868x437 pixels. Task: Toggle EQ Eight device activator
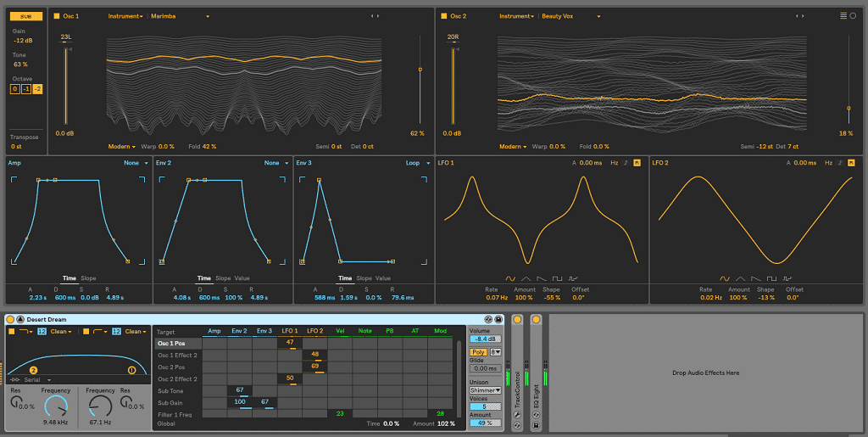536,320
